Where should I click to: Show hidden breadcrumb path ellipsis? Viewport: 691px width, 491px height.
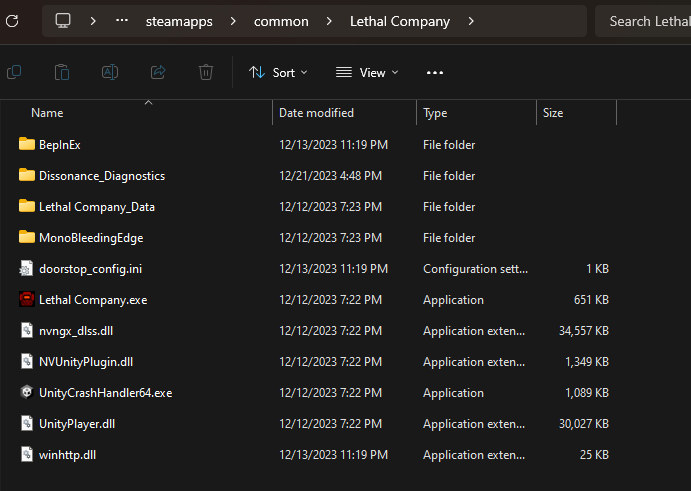tap(122, 21)
